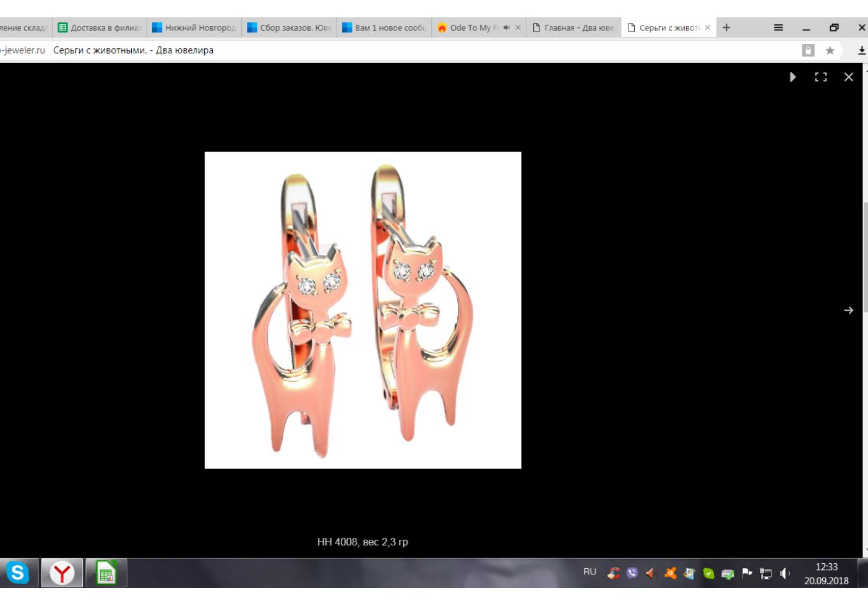Open the browser downloads arrow
868x614 pixels.
(862, 51)
